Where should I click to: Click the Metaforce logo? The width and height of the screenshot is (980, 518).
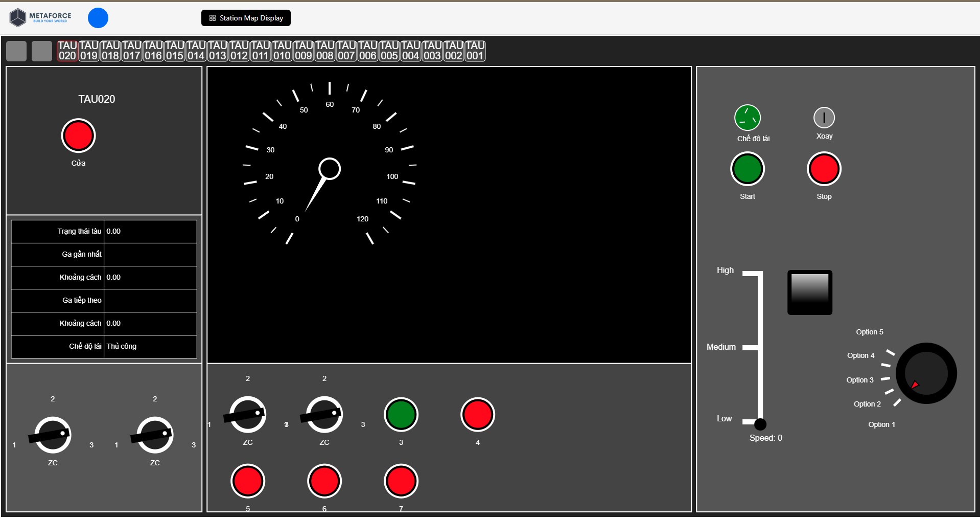(x=41, y=18)
